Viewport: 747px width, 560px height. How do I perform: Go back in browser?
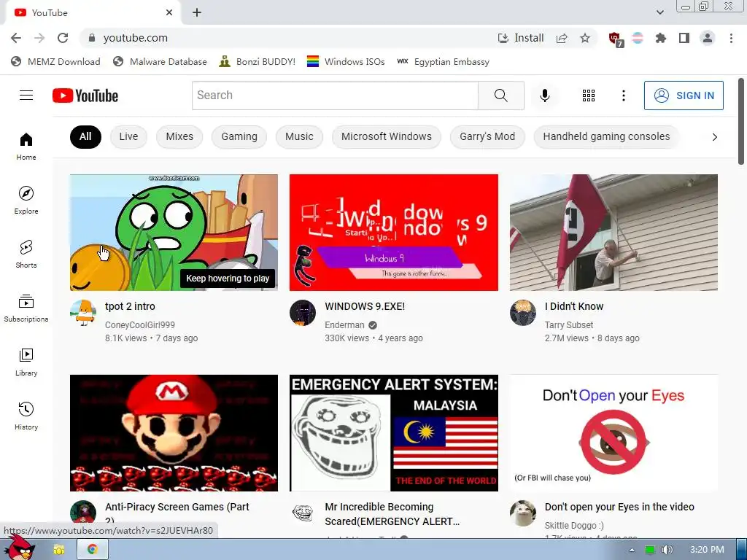[x=16, y=38]
